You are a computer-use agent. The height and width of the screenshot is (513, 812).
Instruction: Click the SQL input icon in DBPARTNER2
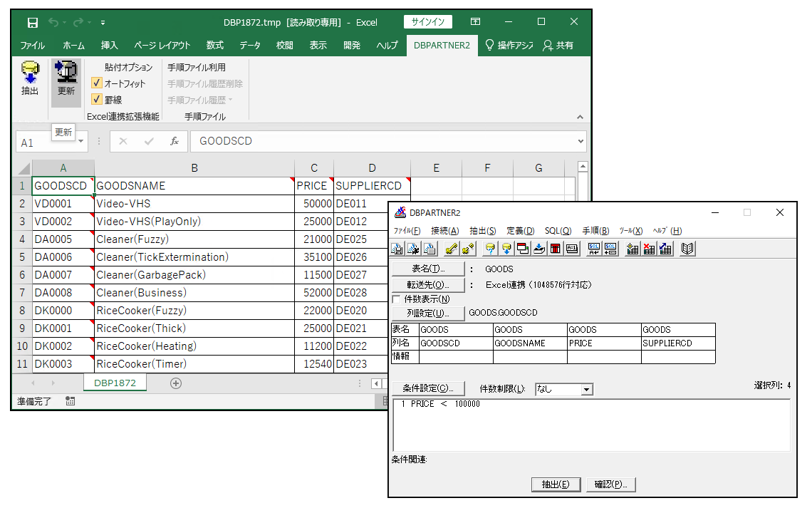pos(594,249)
